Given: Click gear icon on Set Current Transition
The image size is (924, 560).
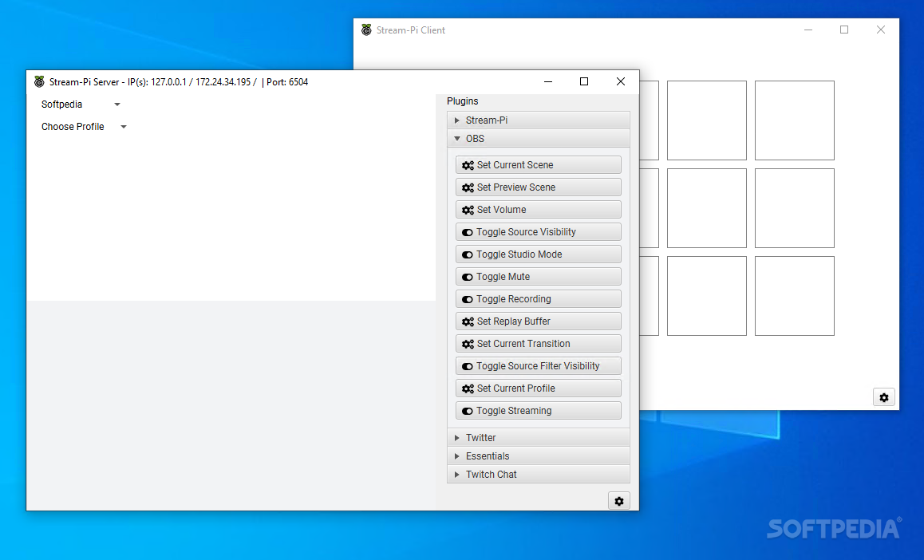Looking at the screenshot, I should (468, 344).
